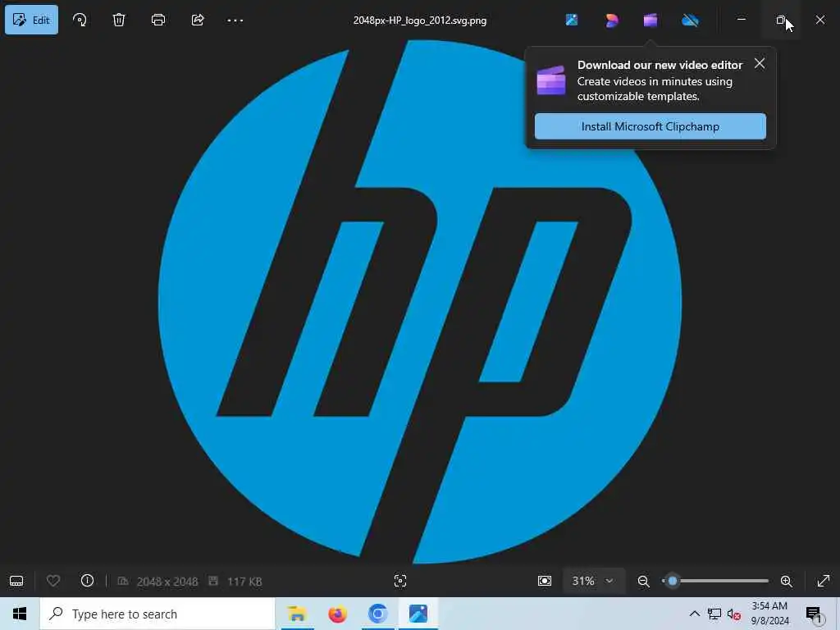Show file info with the info icon
840x630 pixels.
tap(87, 581)
